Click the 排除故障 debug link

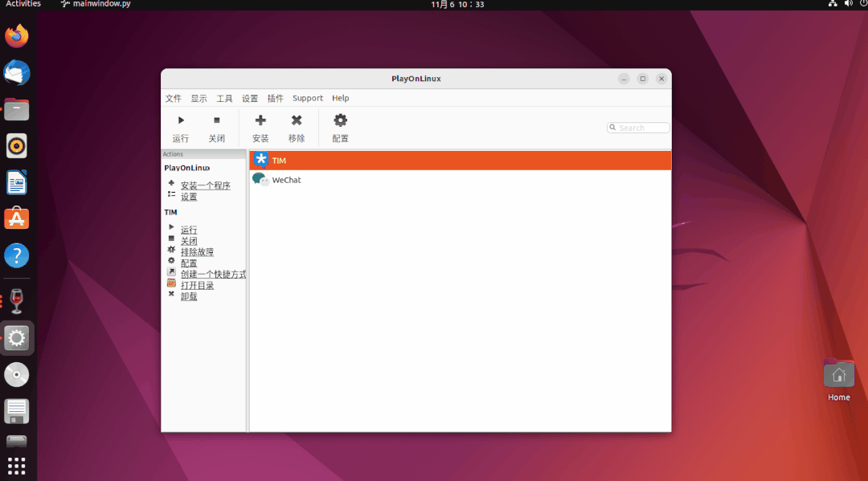tap(197, 251)
